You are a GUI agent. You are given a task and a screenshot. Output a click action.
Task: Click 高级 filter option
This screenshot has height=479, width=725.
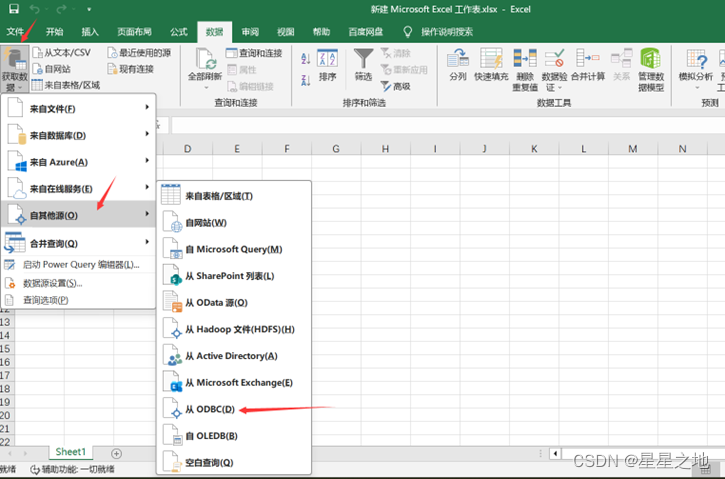click(x=396, y=86)
